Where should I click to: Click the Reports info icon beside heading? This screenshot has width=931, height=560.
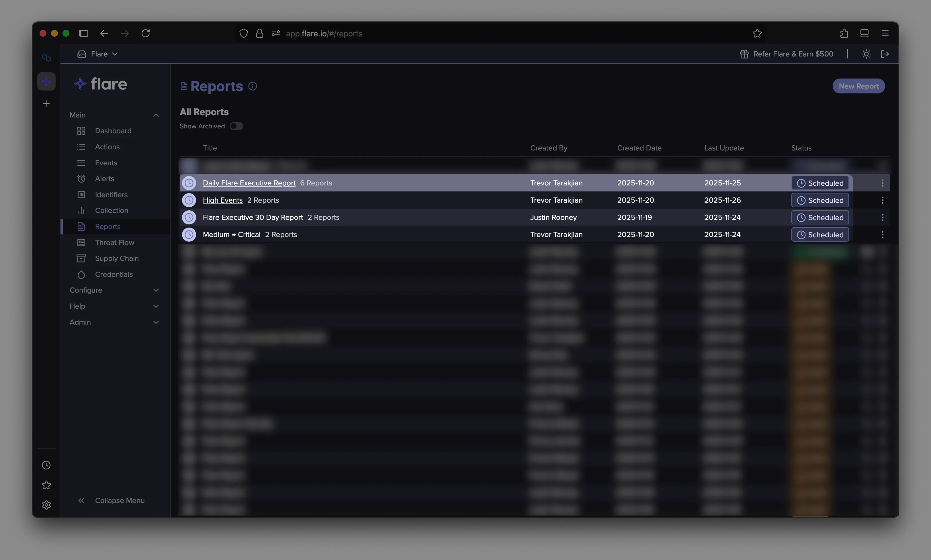[253, 87]
